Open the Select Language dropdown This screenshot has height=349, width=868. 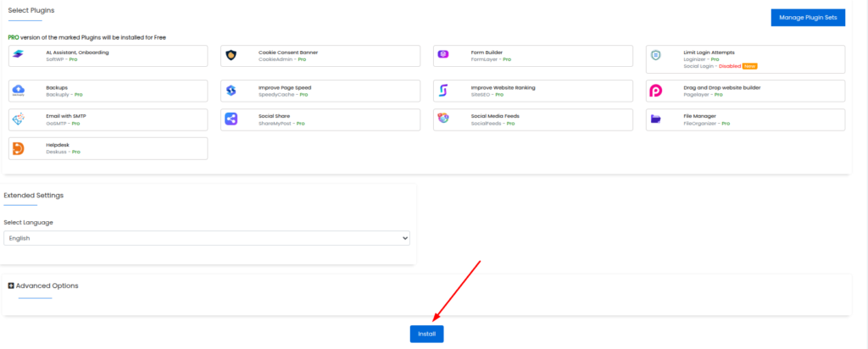[207, 238]
